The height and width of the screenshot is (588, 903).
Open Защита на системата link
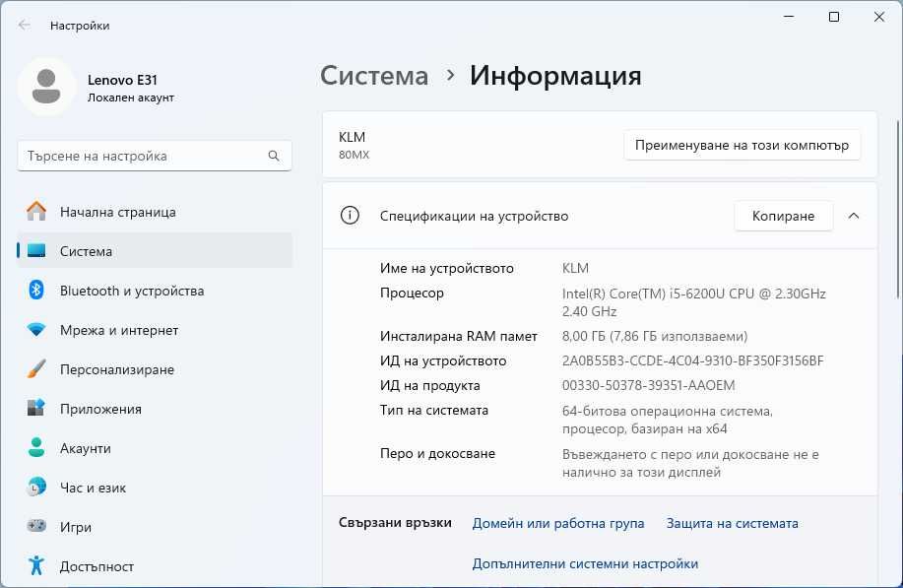732,524
